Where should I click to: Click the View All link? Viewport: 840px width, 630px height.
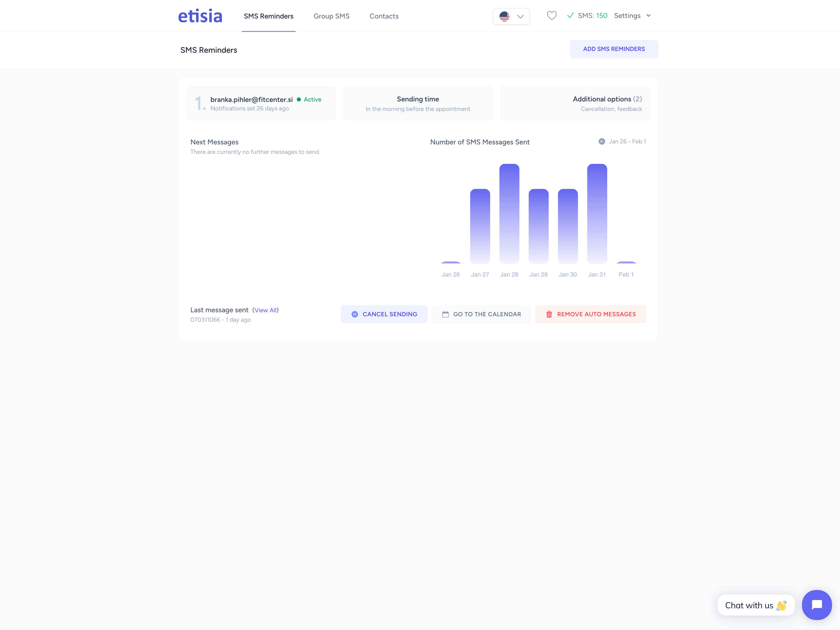(x=265, y=310)
